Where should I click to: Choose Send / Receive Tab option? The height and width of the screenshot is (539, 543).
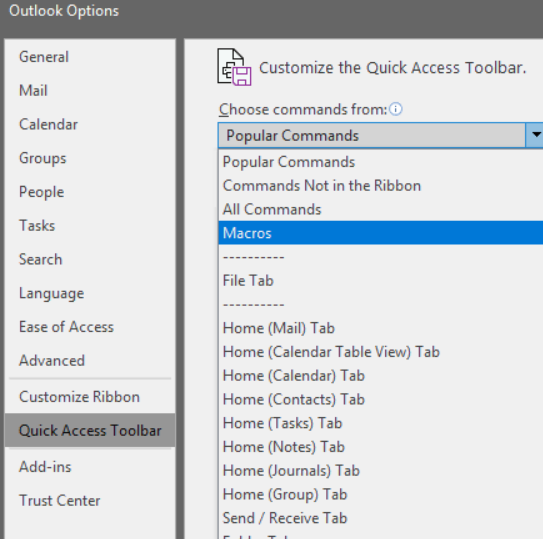click(x=381, y=518)
